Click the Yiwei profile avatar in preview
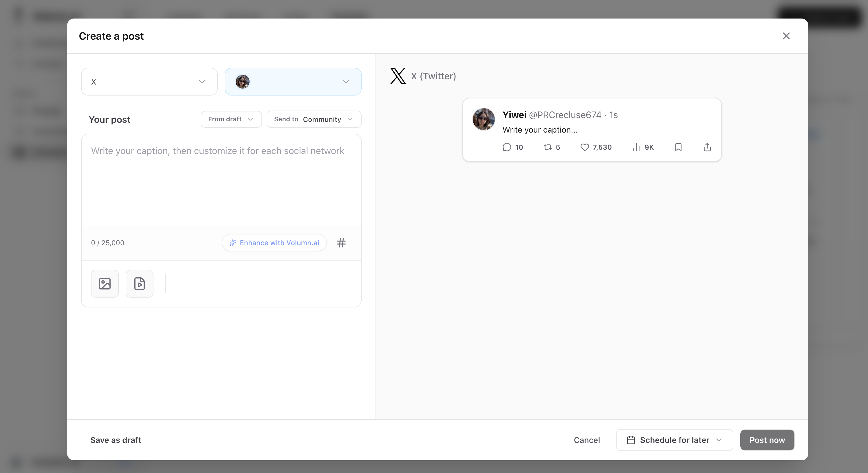 (x=484, y=119)
